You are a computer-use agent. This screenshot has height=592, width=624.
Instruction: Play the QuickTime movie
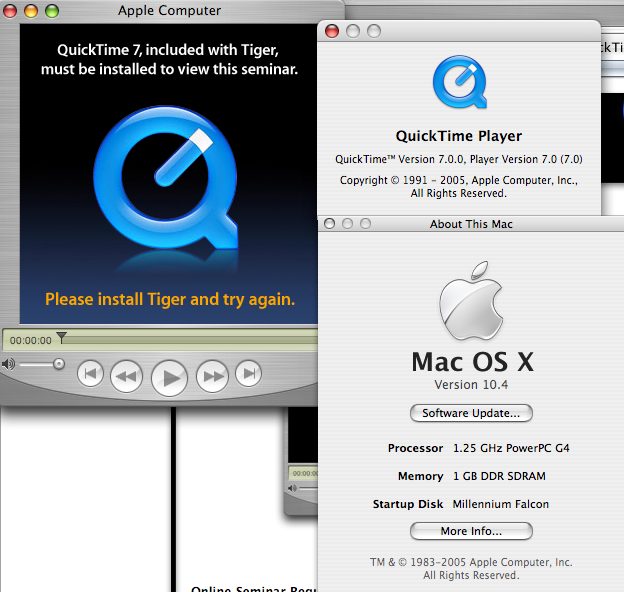(169, 378)
